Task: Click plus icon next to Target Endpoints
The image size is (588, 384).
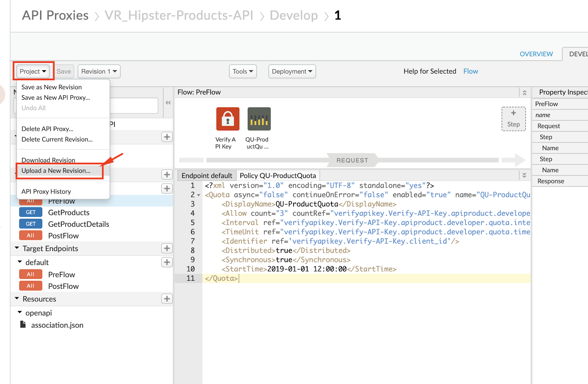Action: point(167,248)
